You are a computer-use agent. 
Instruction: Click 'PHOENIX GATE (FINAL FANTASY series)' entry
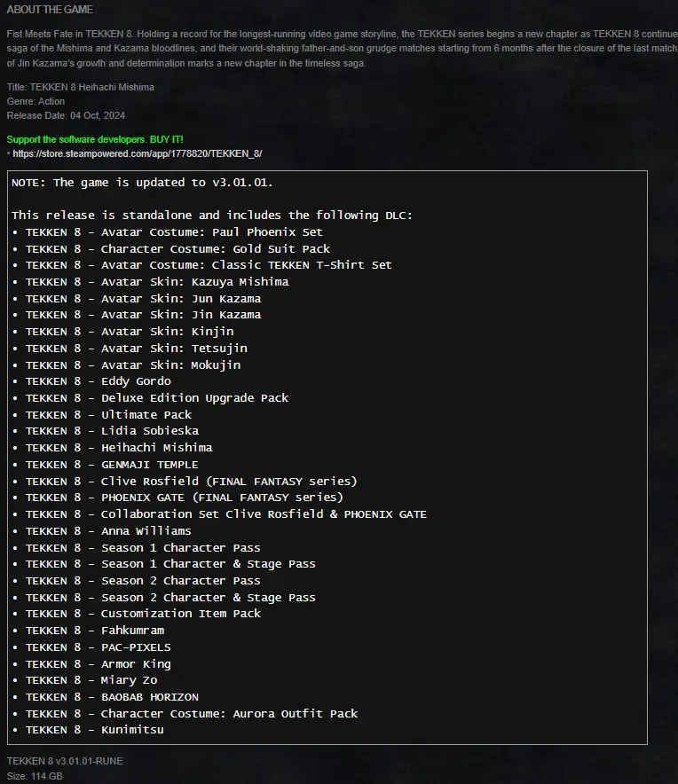click(185, 498)
